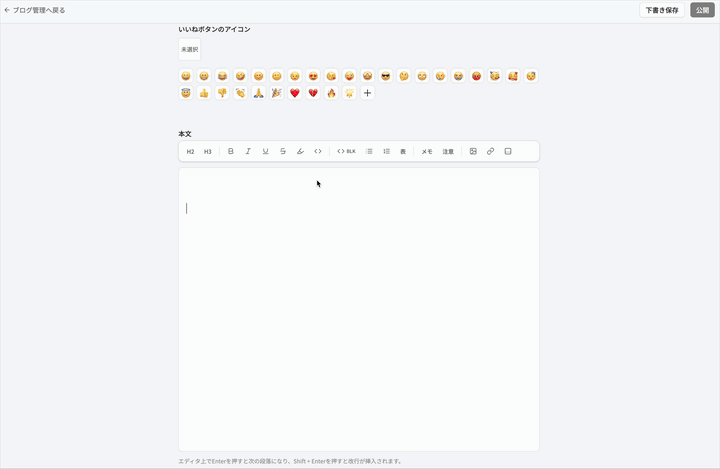Go back via ブログ管理へ戻る link

coord(34,10)
